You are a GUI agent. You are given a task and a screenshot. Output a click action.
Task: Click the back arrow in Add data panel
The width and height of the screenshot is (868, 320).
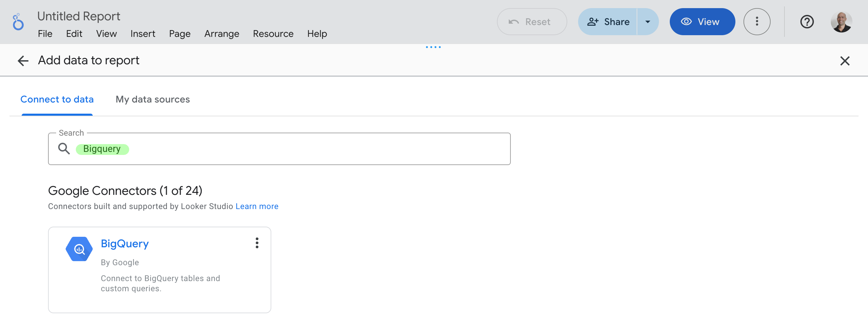22,61
